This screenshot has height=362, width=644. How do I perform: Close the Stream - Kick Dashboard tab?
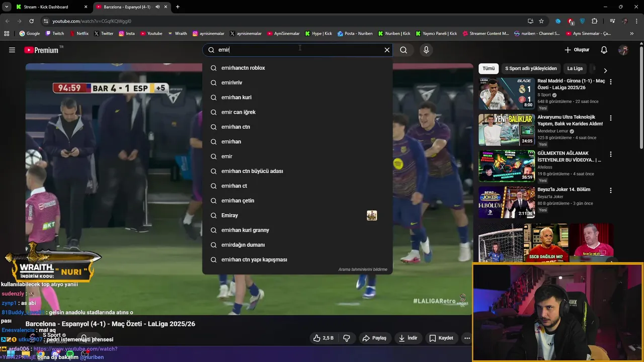[x=86, y=7]
